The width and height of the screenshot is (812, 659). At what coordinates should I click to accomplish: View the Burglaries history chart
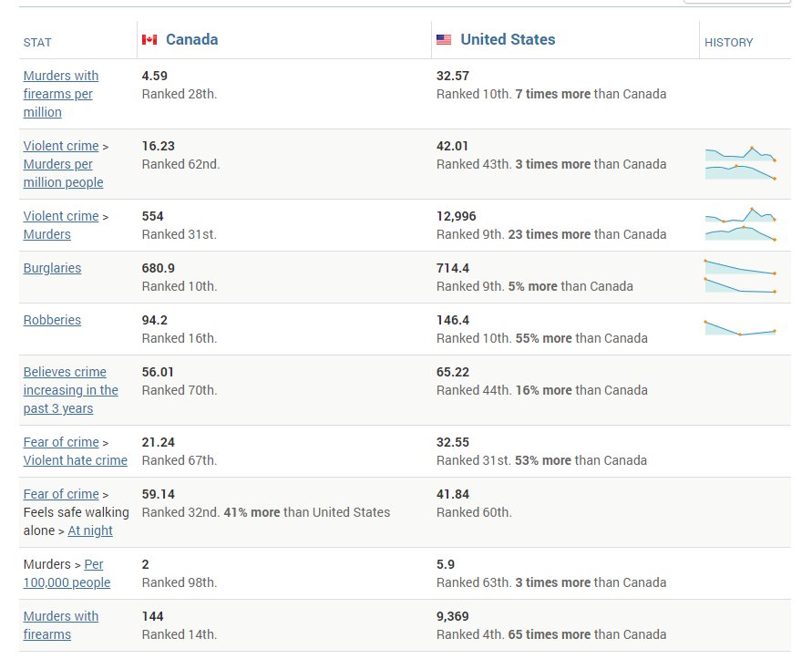741,277
